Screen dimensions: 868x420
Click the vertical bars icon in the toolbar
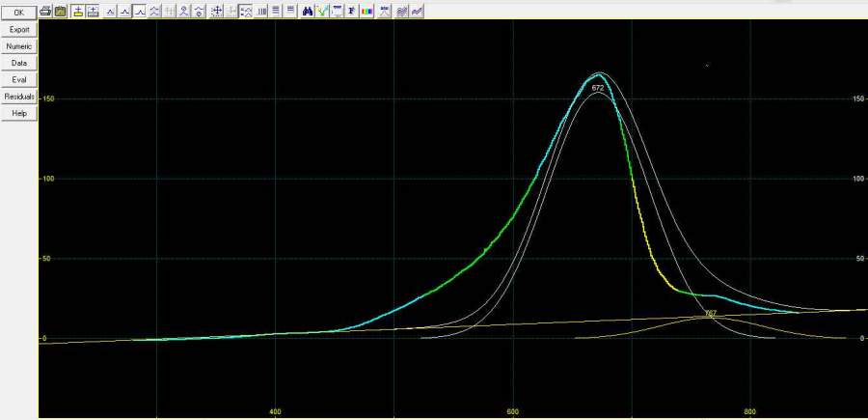pos(262,11)
